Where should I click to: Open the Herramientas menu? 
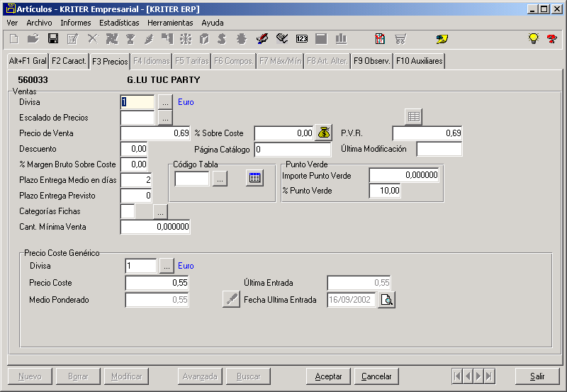click(170, 23)
